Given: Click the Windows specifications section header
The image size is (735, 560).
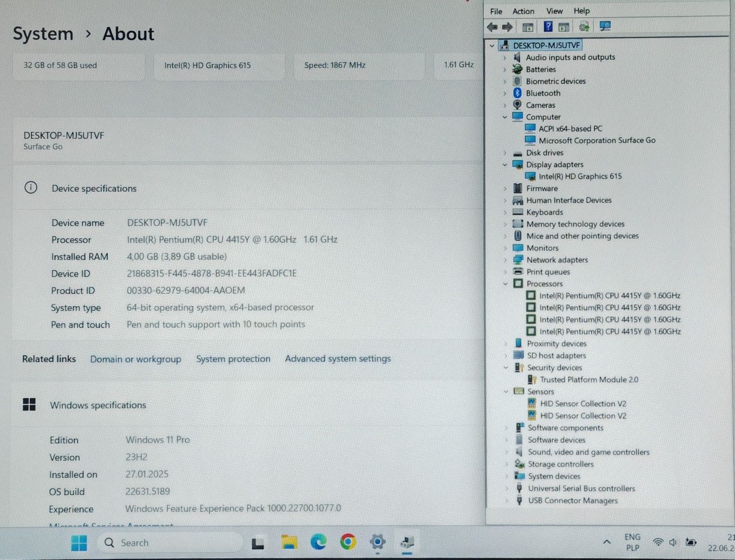Looking at the screenshot, I should tap(98, 405).
